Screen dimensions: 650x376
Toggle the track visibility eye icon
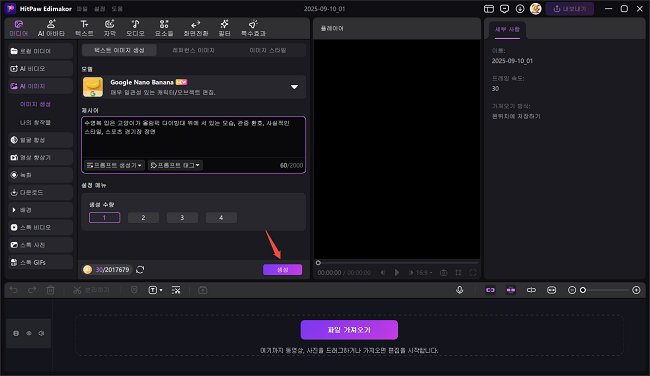point(29,333)
